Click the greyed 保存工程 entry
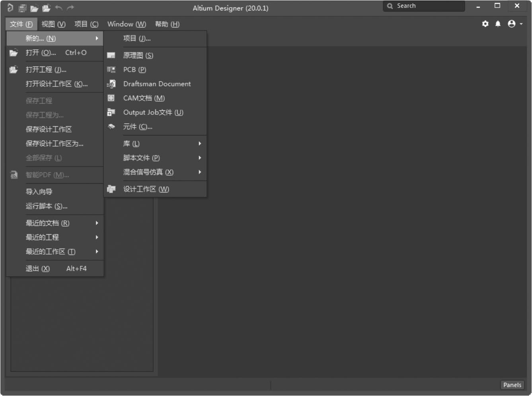The height and width of the screenshot is (396, 532). (55, 101)
